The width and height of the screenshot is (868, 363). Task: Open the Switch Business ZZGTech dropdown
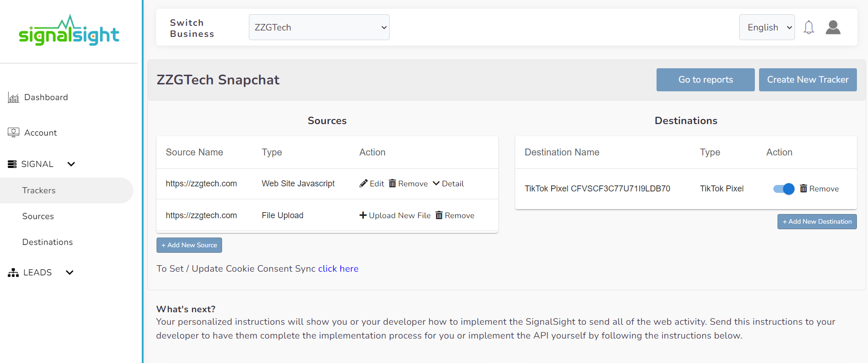click(x=319, y=27)
